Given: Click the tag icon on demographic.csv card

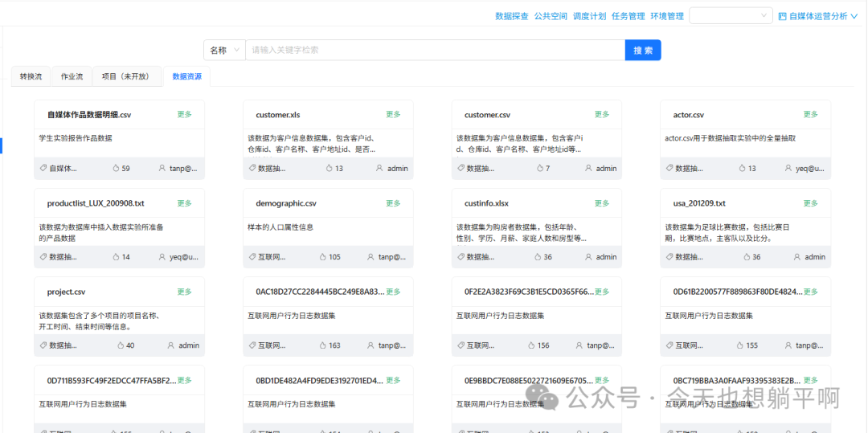Looking at the screenshot, I should (252, 256).
